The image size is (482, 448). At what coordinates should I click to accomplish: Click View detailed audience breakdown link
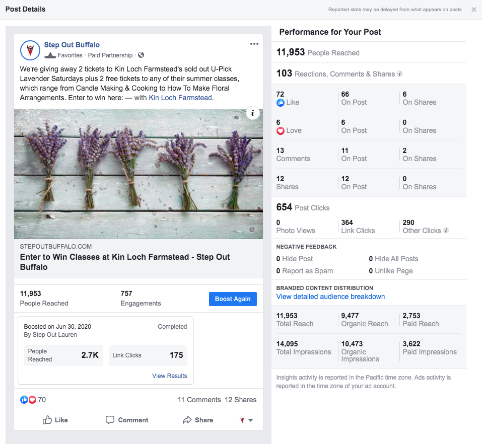tap(330, 296)
